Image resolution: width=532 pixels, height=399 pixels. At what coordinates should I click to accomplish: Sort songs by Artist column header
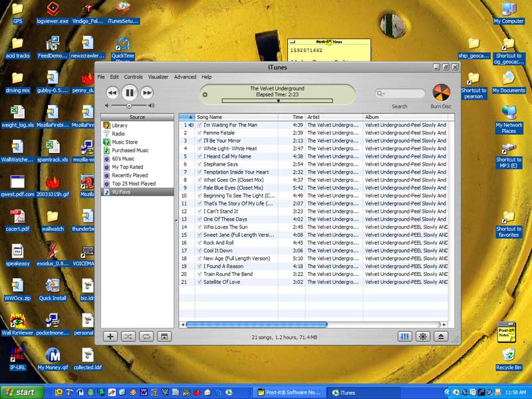(x=334, y=117)
